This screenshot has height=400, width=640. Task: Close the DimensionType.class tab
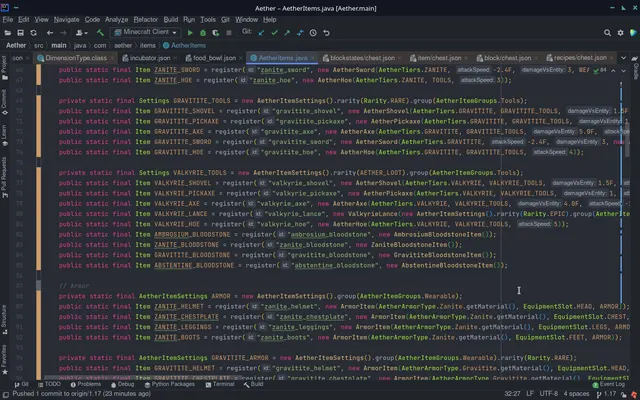pos(112,58)
